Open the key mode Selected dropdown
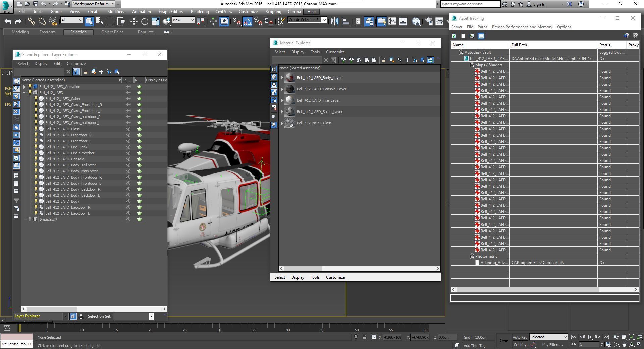Screen dimensions: 644x349 [x=548, y=337]
